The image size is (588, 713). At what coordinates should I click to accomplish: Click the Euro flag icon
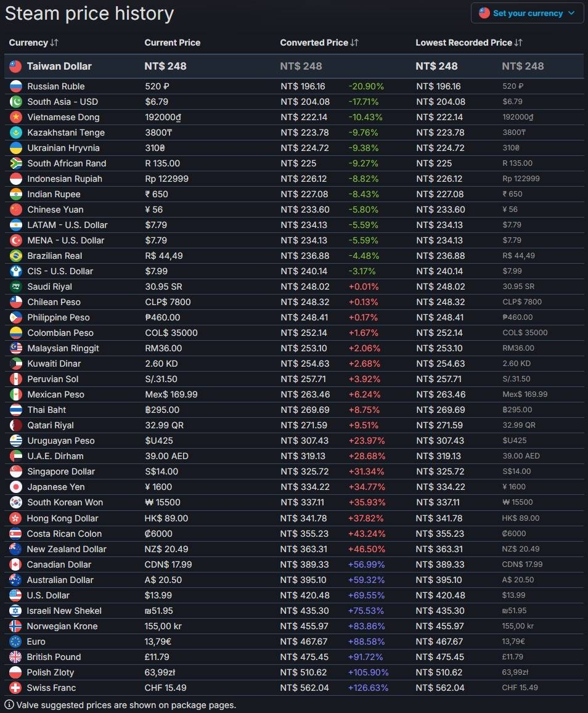pyautogui.click(x=15, y=642)
